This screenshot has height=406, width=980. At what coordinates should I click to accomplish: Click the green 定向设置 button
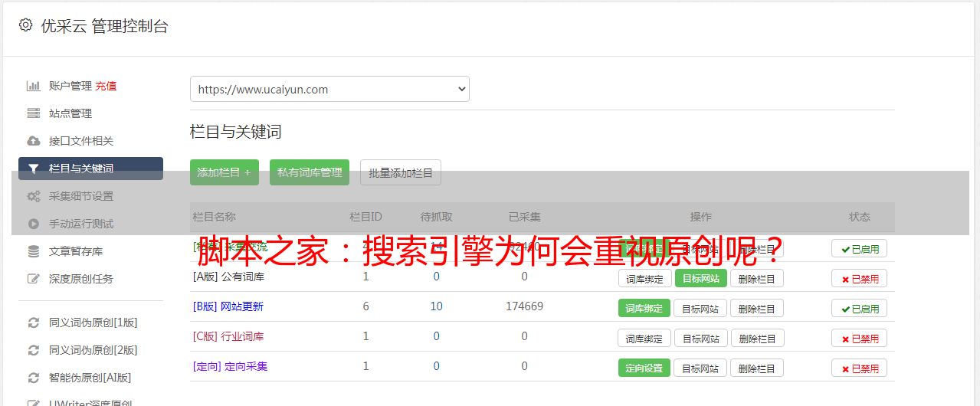tap(644, 368)
